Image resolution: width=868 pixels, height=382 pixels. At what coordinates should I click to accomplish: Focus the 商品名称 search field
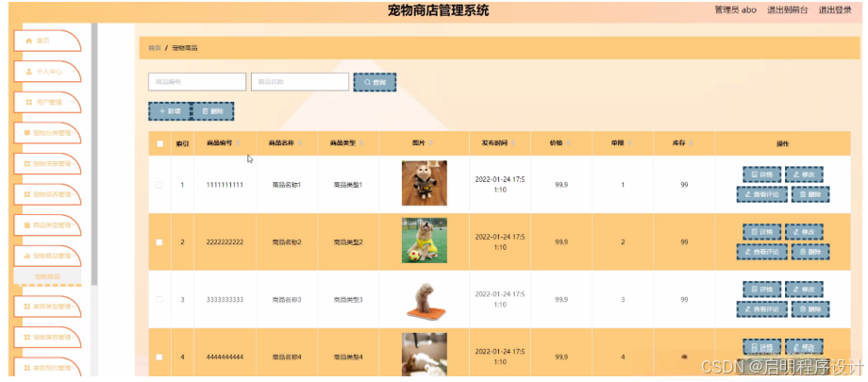[x=300, y=82]
